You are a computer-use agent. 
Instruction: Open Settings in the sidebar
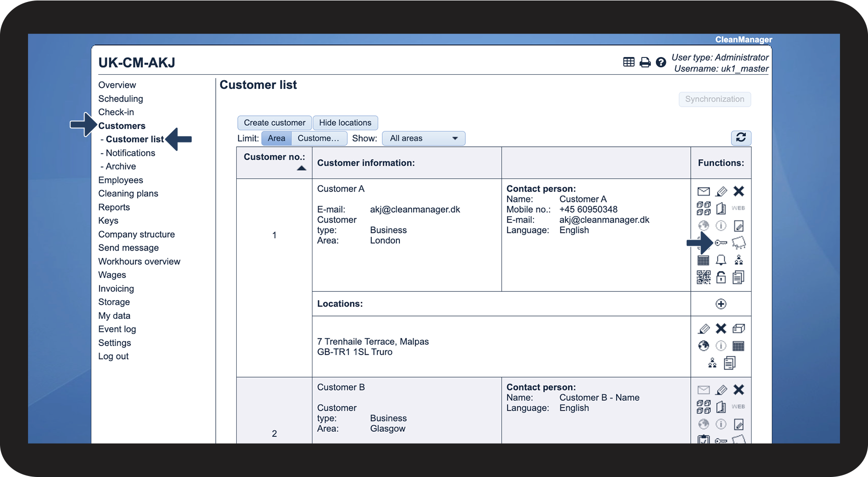114,343
